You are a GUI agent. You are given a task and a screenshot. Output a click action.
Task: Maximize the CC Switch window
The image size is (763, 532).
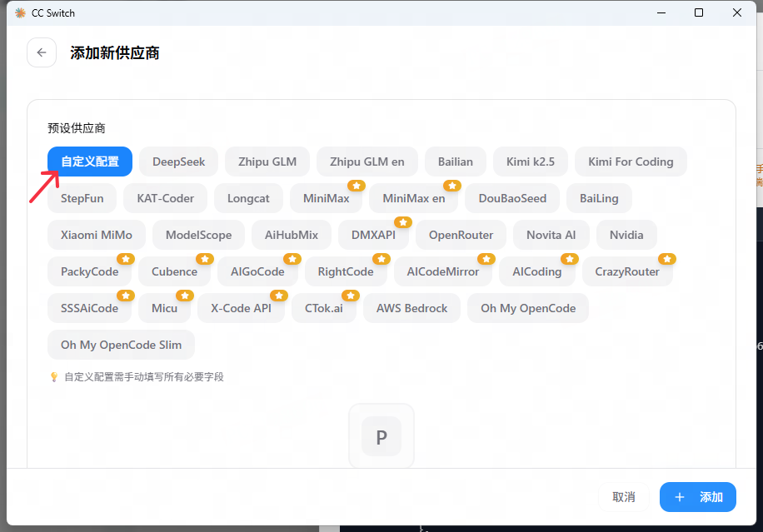[x=699, y=12]
